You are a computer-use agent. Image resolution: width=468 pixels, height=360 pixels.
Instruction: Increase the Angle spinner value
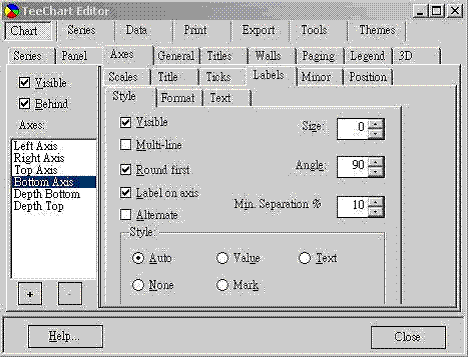[x=376, y=162]
